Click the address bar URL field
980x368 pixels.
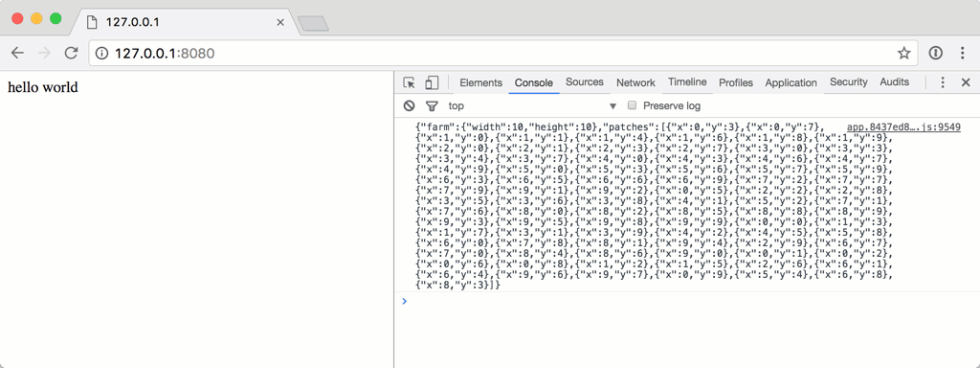click(503, 54)
